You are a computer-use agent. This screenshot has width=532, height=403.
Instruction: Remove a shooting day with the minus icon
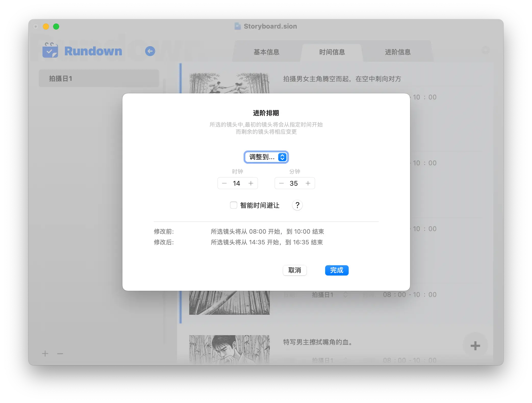click(59, 354)
